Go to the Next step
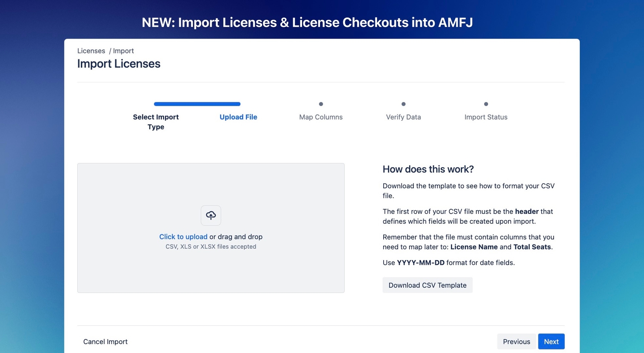The image size is (644, 353). (x=551, y=342)
